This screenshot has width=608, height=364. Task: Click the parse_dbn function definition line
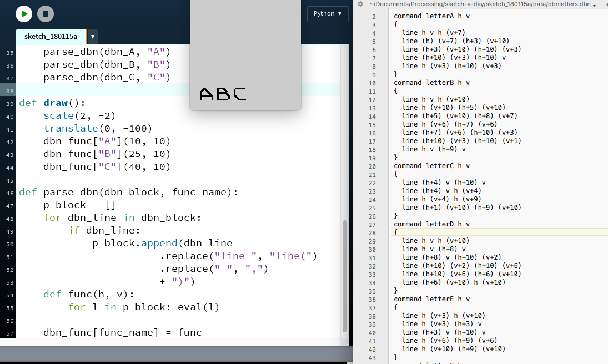click(128, 192)
